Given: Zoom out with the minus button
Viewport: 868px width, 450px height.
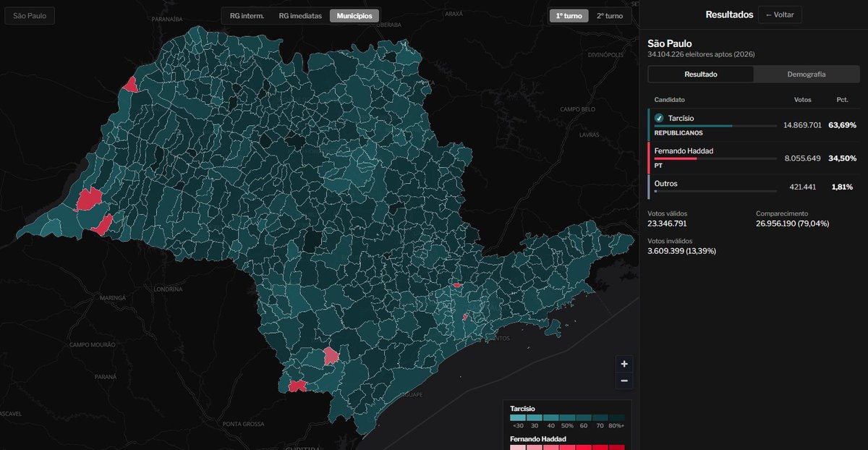Looking at the screenshot, I should (624, 381).
